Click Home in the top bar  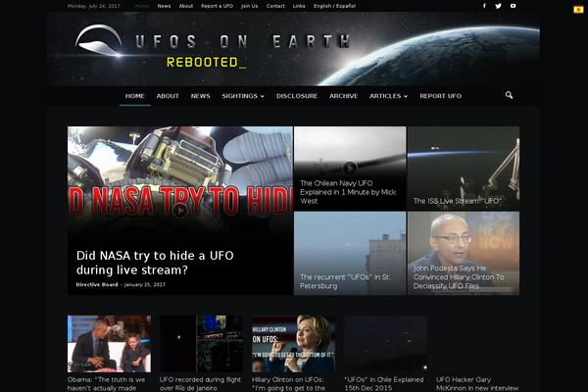click(142, 6)
